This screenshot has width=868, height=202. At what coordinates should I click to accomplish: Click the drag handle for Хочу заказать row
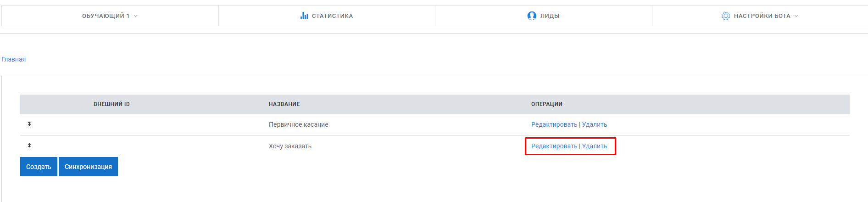29,146
